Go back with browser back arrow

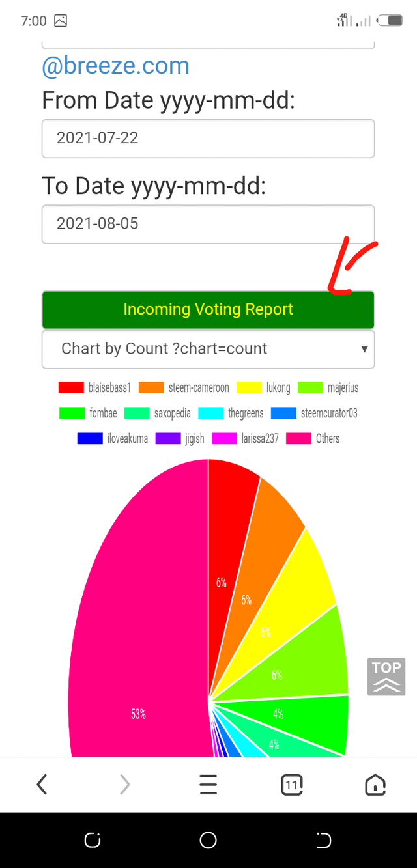42,785
